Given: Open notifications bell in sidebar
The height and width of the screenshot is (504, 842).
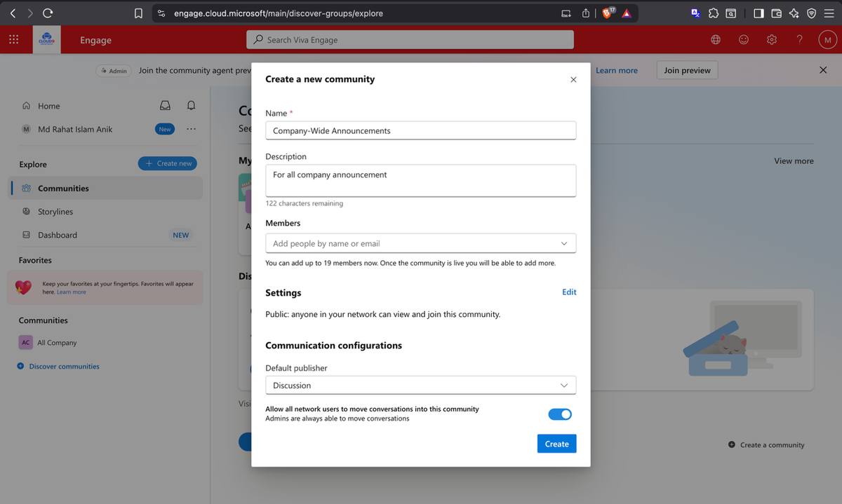Looking at the screenshot, I should point(191,106).
